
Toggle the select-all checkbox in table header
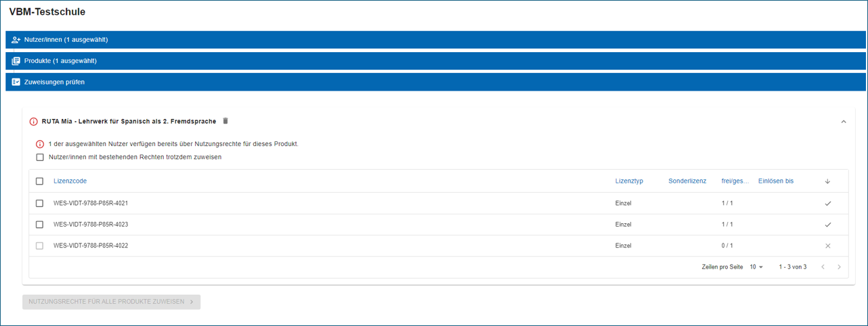[x=39, y=181]
